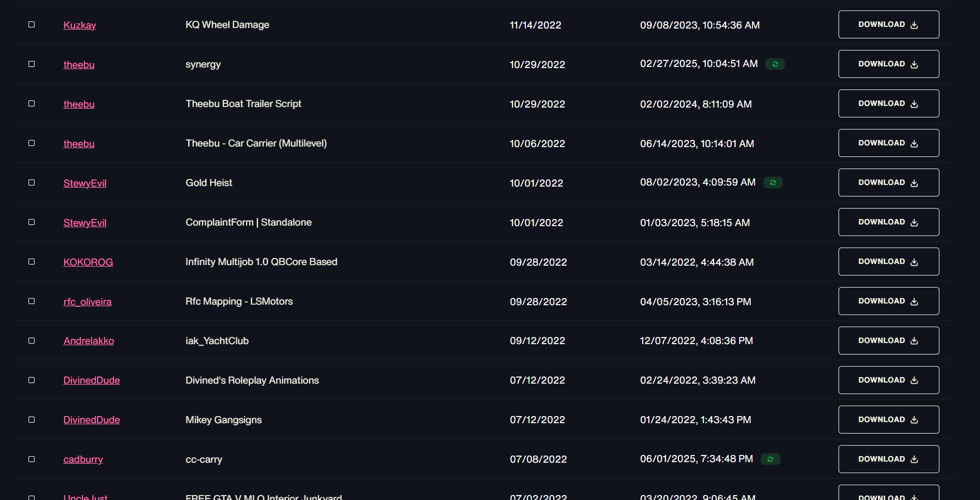Click date '09/12/2022' in iak_YachtClub row

[x=537, y=341]
